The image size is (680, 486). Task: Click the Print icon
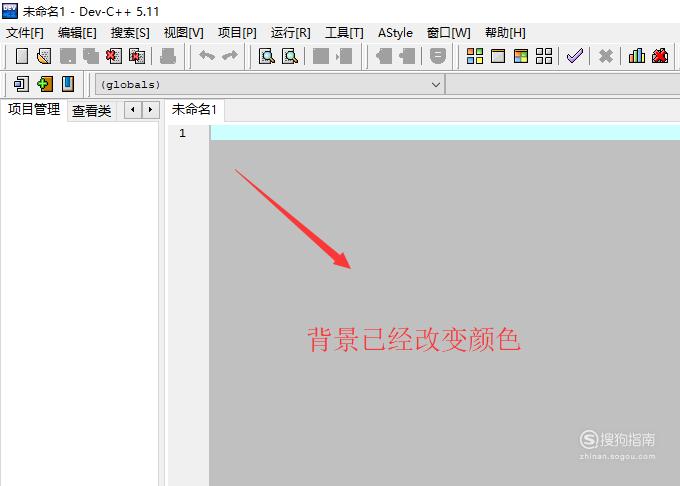(168, 56)
